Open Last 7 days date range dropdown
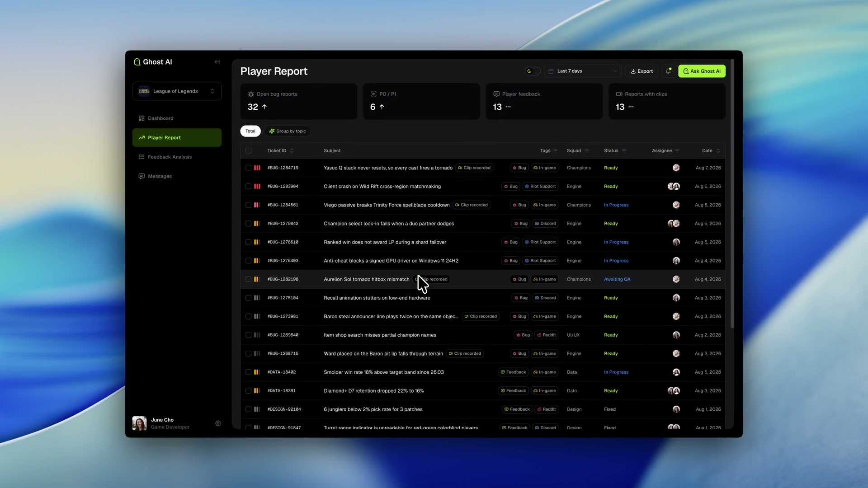The height and width of the screenshot is (488, 868). pyautogui.click(x=583, y=71)
